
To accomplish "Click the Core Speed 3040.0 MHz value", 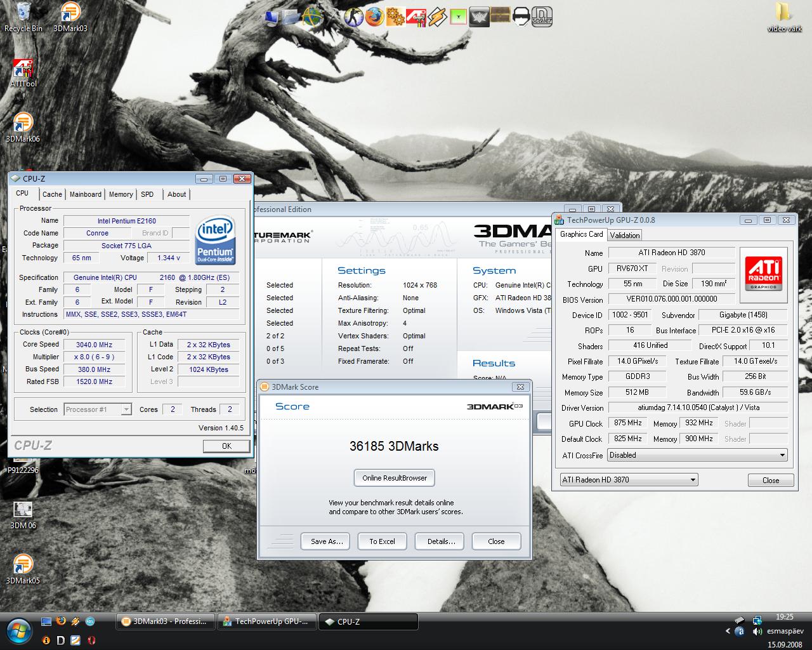I will pos(94,345).
